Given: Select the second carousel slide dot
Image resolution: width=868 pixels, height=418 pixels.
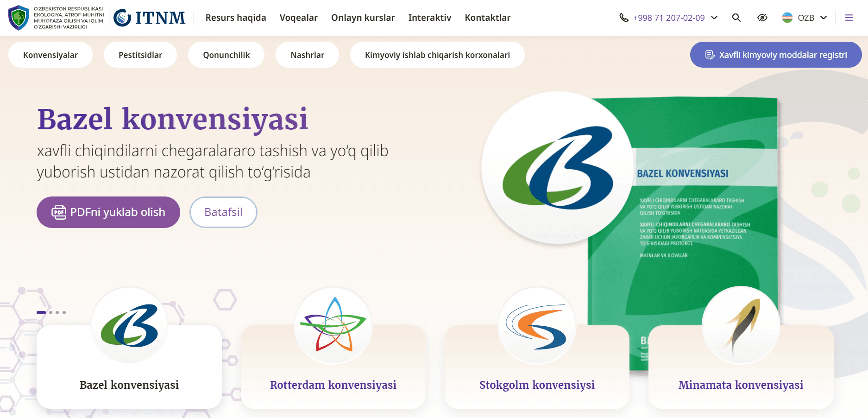Looking at the screenshot, I should pos(51,312).
